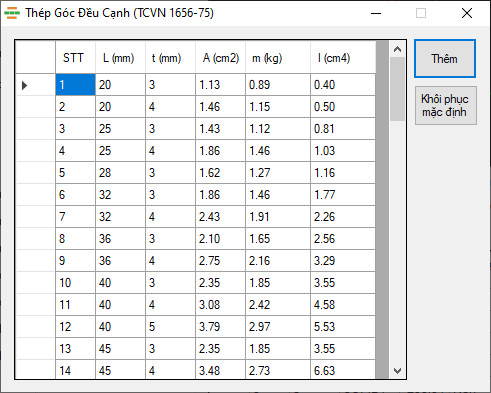
Task: Minimize the steel angle table window
Action: pyautogui.click(x=376, y=13)
